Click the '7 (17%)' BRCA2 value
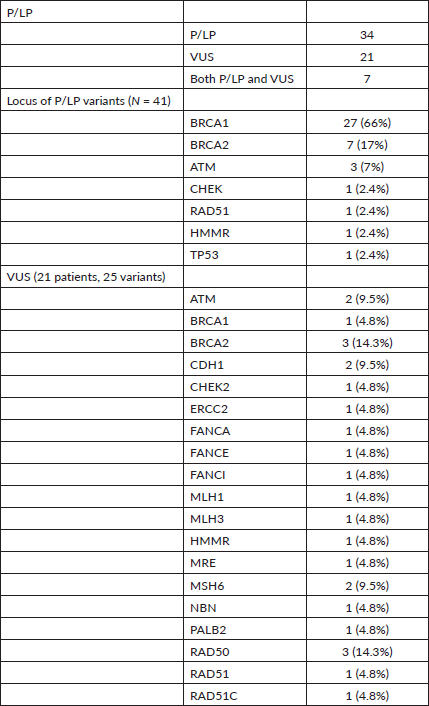This screenshot has width=429, height=706. [367, 145]
